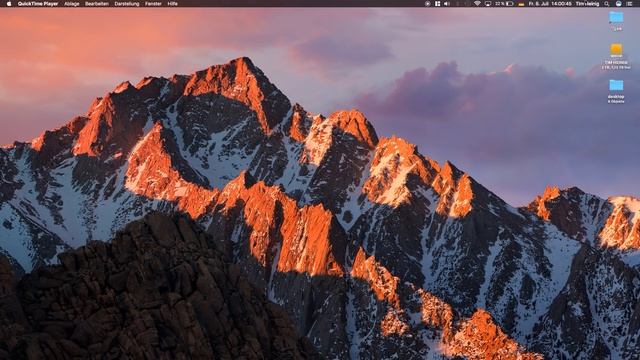
Task: Open the Apple menu
Action: [x=9, y=4]
